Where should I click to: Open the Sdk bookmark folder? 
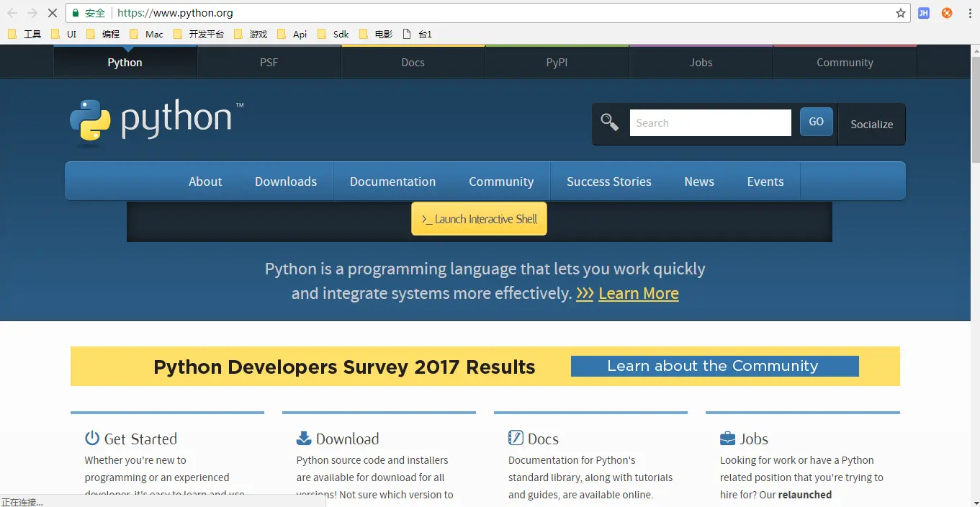point(333,34)
